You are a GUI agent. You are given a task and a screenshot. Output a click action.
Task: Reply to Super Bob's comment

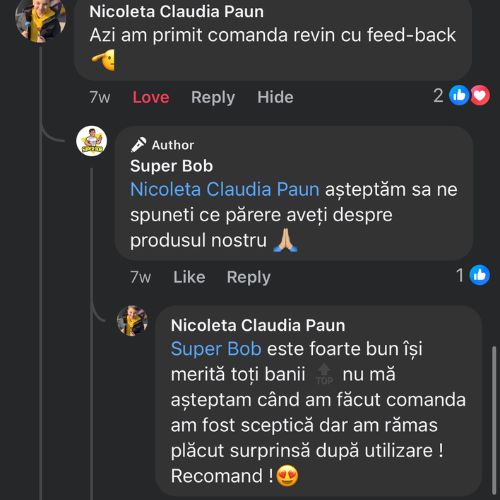pos(249,277)
